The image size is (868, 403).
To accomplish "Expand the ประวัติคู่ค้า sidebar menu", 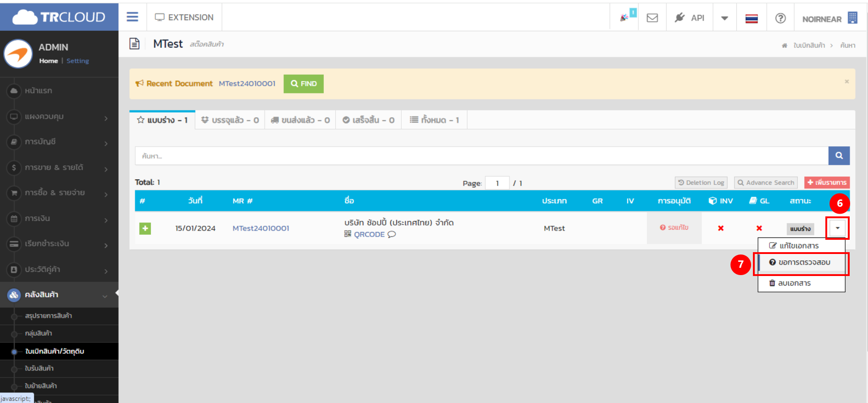I will 59,269.
